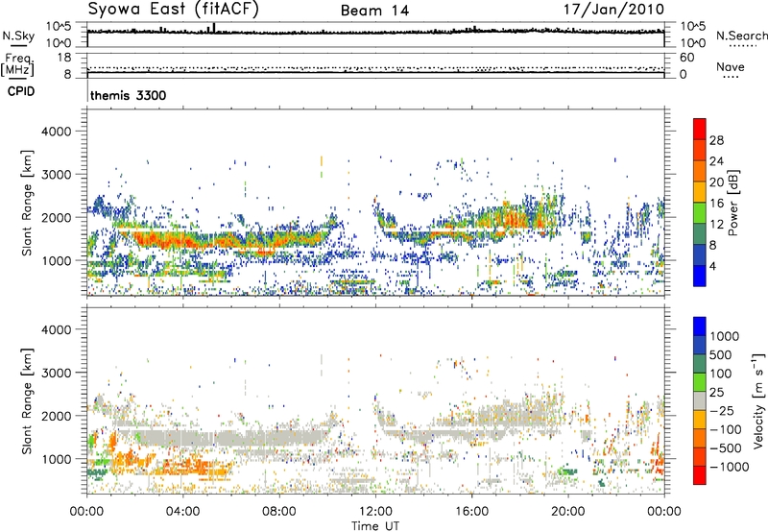Click the "-1000" label on the Velocity colorbar
The height and width of the screenshot is (532, 768).
[x=730, y=467]
